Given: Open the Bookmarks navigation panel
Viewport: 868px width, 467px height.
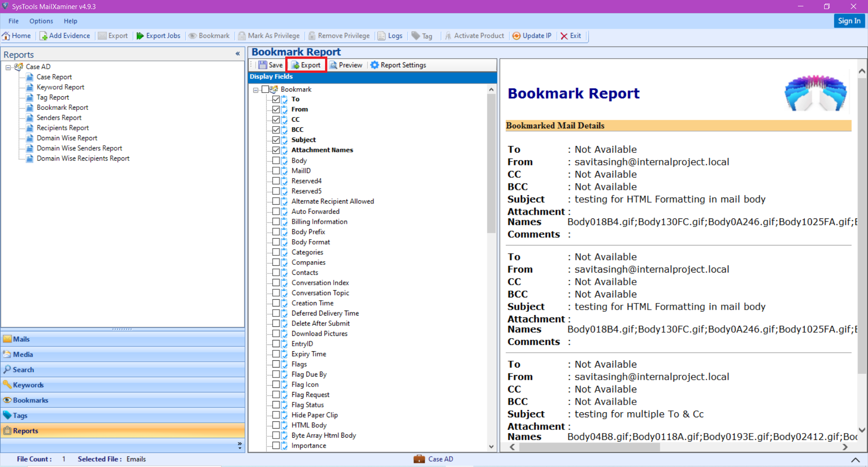Looking at the screenshot, I should (123, 400).
